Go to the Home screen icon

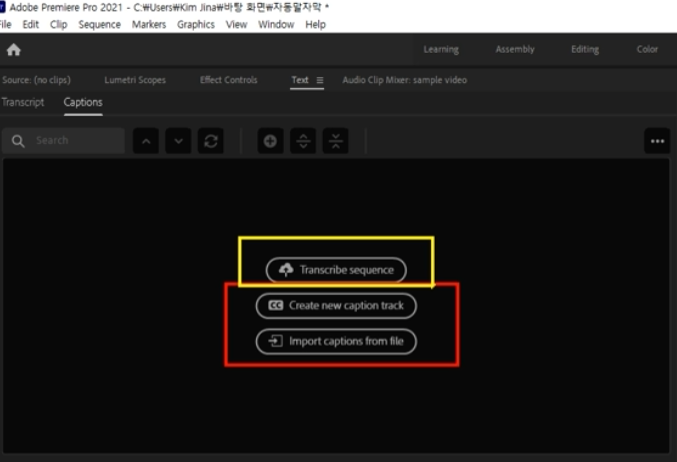coord(13,50)
